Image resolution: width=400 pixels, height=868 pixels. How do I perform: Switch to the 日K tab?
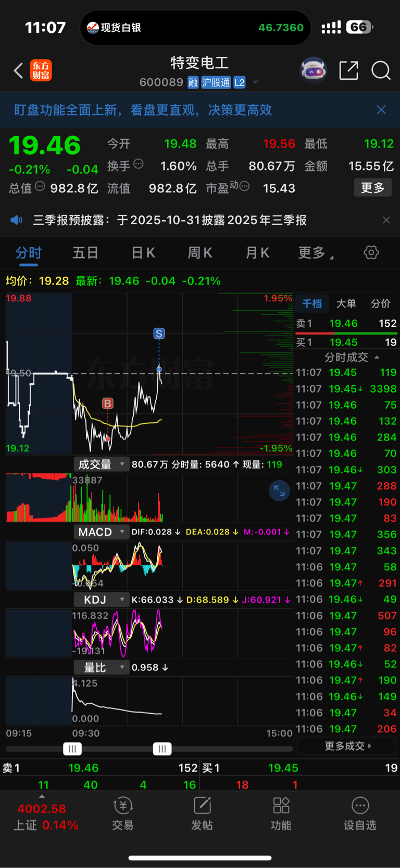(x=143, y=253)
